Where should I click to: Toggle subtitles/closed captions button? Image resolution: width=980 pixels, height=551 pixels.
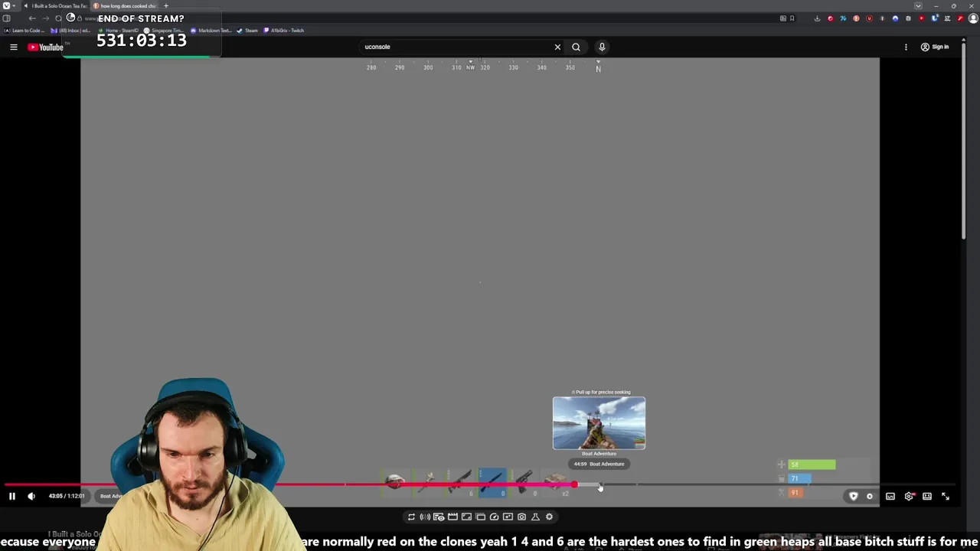[x=890, y=497]
